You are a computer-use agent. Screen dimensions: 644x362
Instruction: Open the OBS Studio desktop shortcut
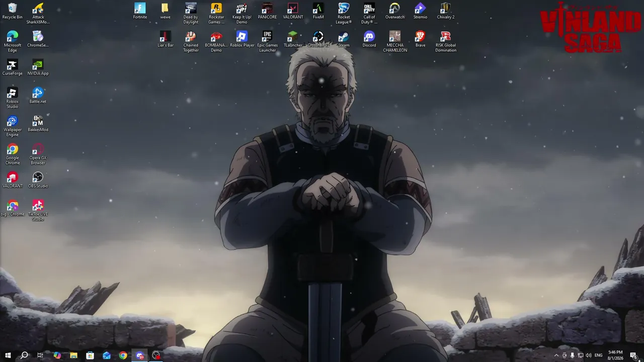coord(38,180)
